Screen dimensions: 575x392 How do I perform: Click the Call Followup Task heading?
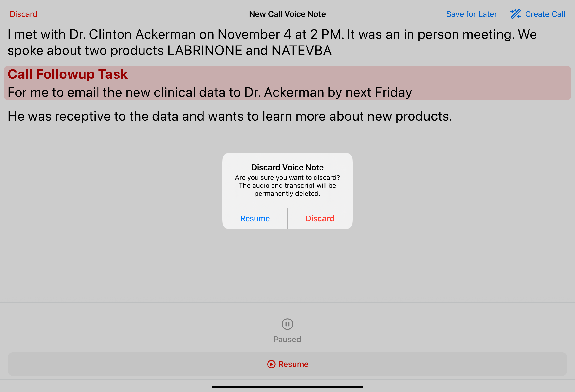click(x=68, y=74)
